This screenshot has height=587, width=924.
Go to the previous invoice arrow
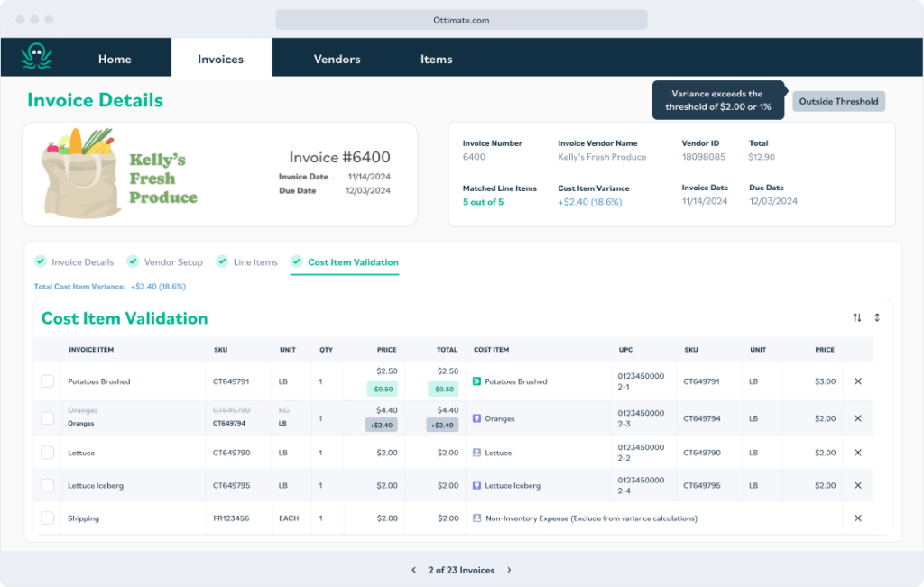(x=413, y=570)
